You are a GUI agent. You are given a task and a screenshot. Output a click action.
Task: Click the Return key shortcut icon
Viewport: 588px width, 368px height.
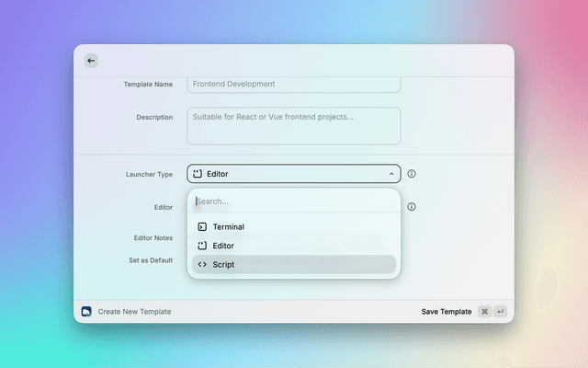point(500,312)
